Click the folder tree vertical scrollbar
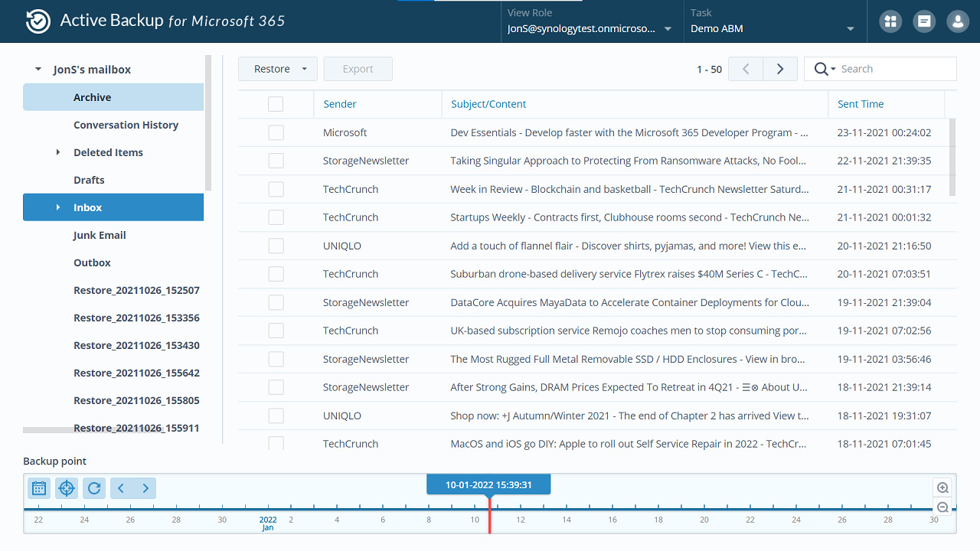 click(x=208, y=123)
